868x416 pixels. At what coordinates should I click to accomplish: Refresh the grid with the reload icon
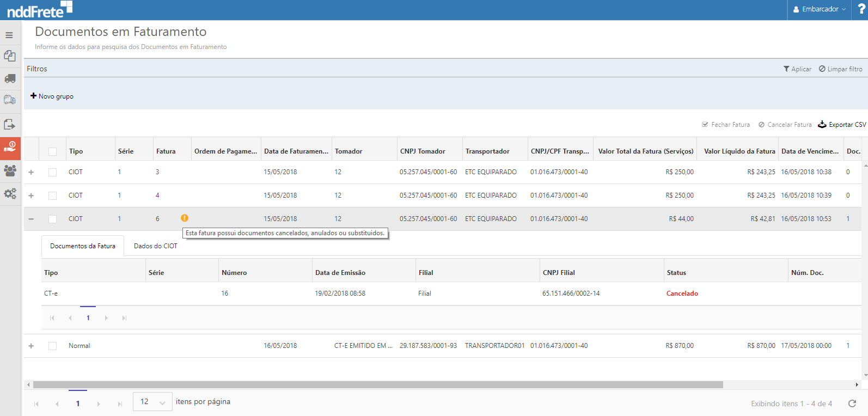point(852,403)
